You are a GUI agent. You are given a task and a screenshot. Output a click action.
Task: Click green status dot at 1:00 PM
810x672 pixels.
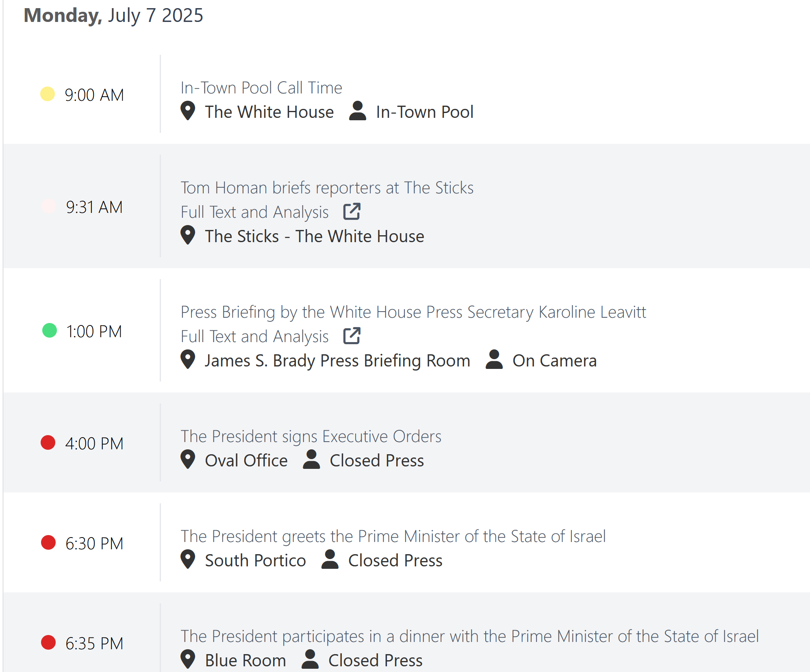[50, 330]
